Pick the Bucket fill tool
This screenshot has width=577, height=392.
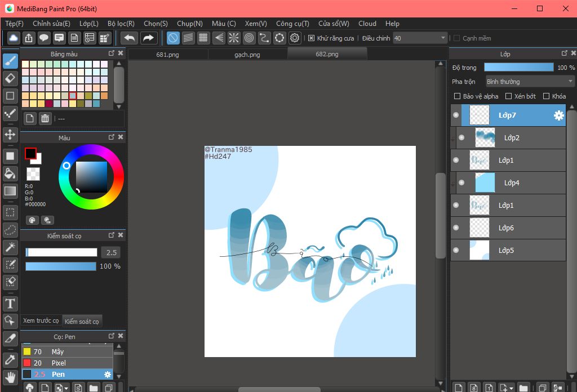pos(10,173)
